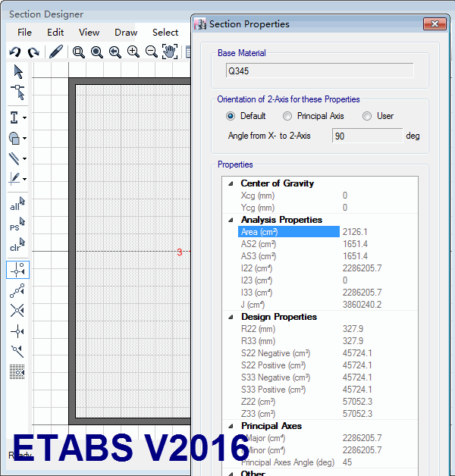Select the pencil refresh/edit icon in toolbar
The image size is (455, 476).
(56, 52)
